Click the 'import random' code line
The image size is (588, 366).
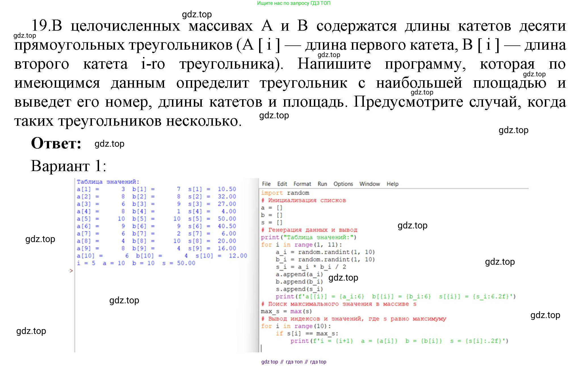(x=285, y=193)
